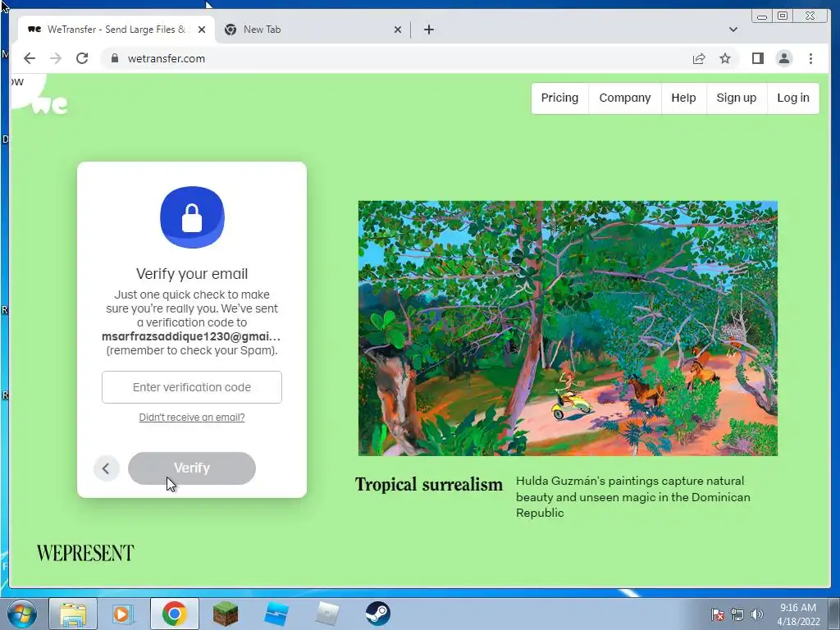This screenshot has height=630, width=840.
Task: Click the Action Center flag tray icon
Action: [717, 614]
